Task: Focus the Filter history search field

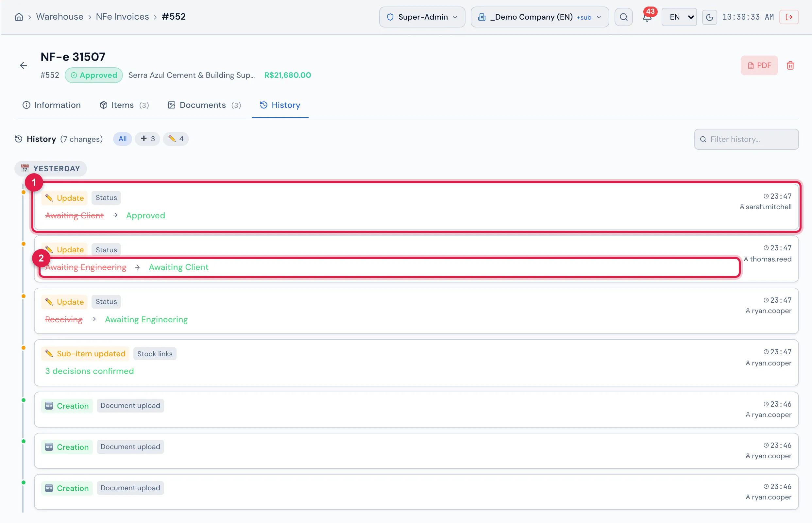Action: pyautogui.click(x=746, y=139)
